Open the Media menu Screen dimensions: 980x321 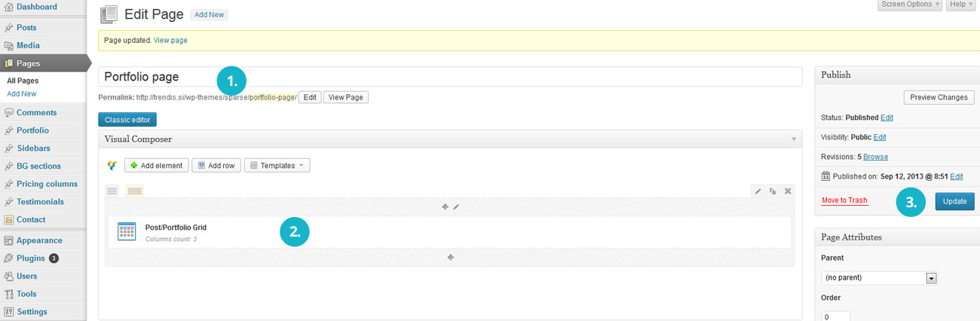[28, 45]
